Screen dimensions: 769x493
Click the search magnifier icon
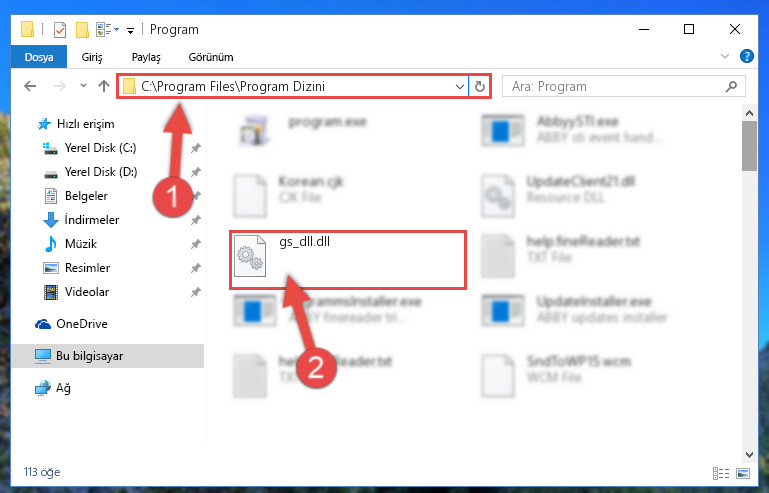tap(731, 87)
